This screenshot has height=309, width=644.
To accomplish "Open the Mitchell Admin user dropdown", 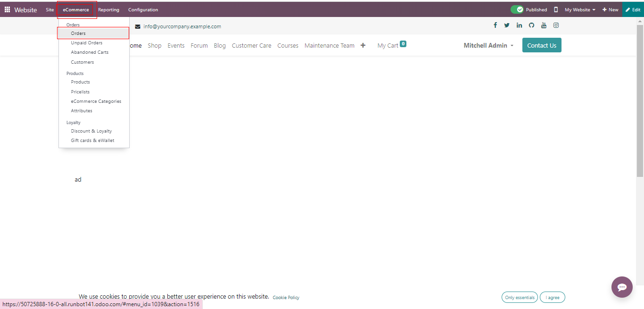I will 488,46.
